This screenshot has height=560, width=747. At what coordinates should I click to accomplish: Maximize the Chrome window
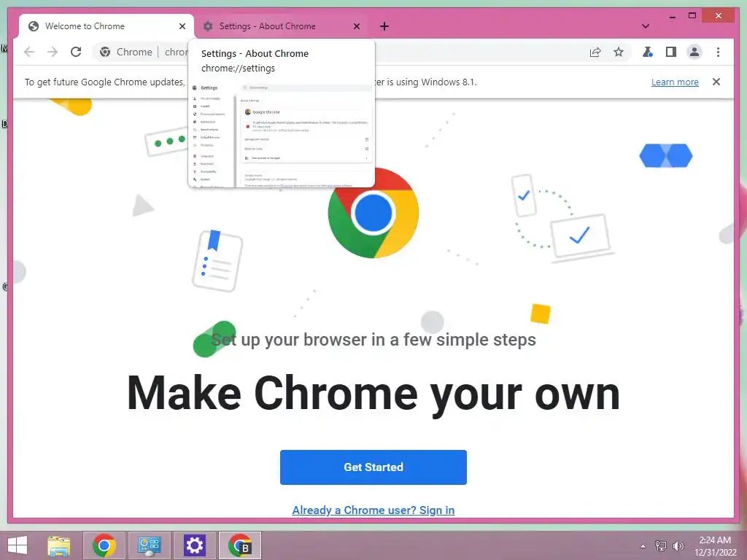692,16
